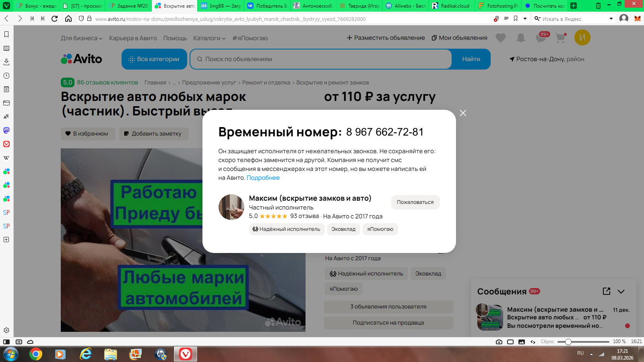Capture page with the camera icon

coord(499,342)
